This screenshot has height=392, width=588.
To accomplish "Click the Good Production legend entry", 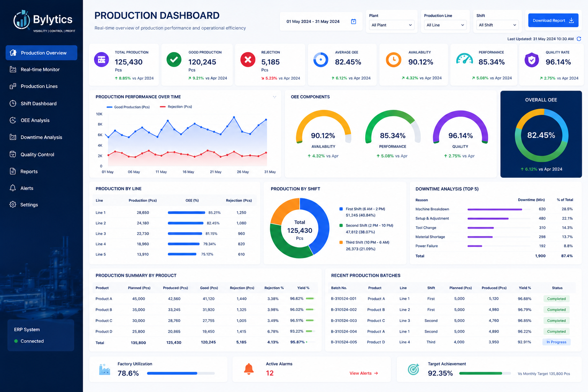I will pyautogui.click(x=128, y=107).
